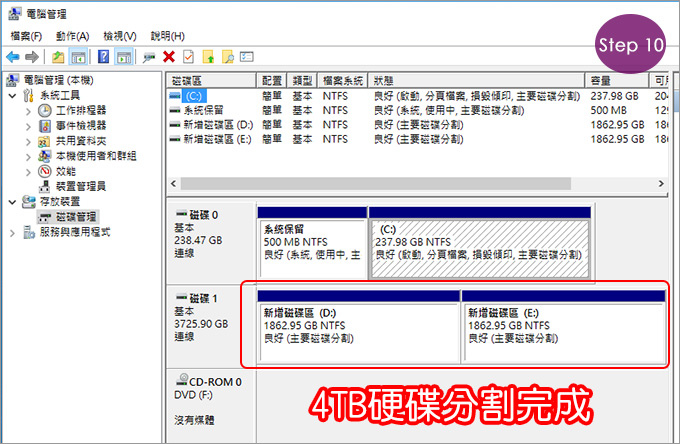Viewport: 680px width, 444px height.
Task: Click the Up one level folder icon
Action: coord(58,57)
